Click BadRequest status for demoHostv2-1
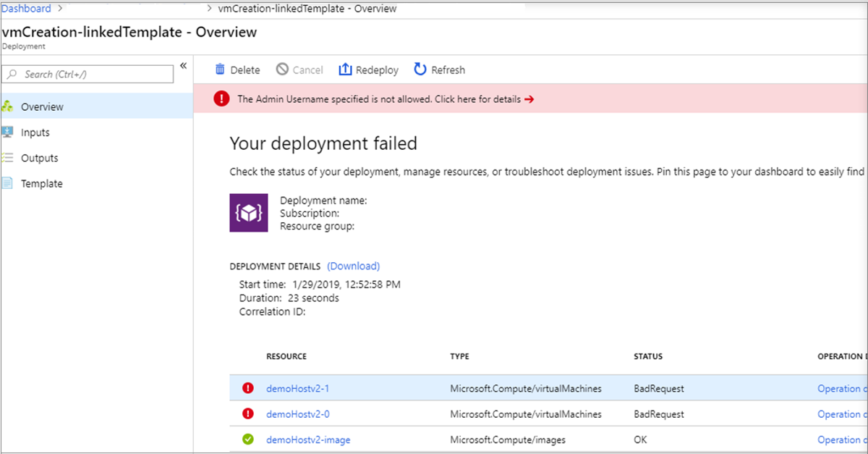The width and height of the screenshot is (868, 454). click(x=659, y=388)
